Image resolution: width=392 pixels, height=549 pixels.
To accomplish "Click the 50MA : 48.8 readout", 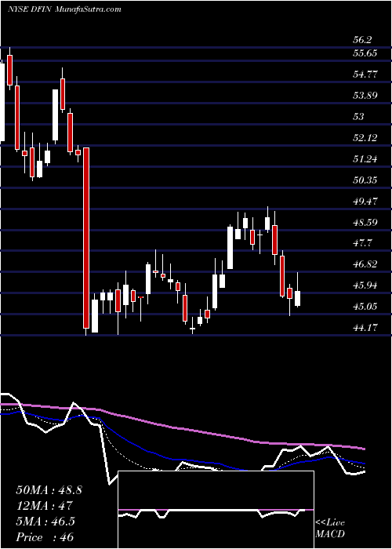I will point(49,490).
